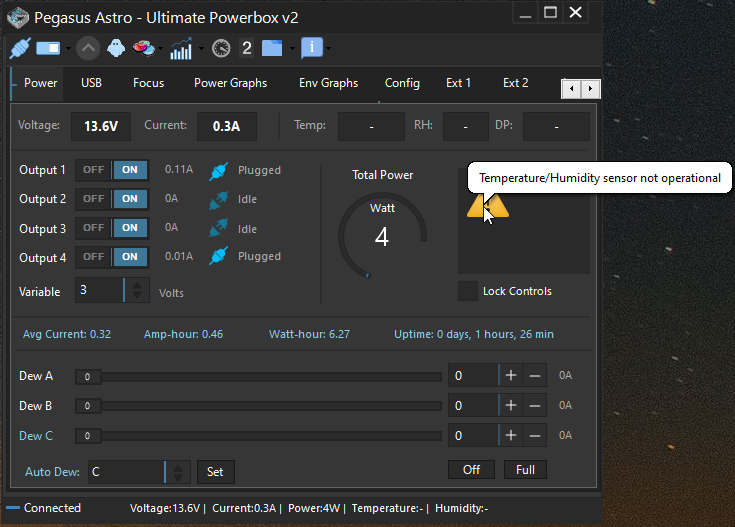Click the Dew A slider handle
Screen dimensions: 735x527
88,377
